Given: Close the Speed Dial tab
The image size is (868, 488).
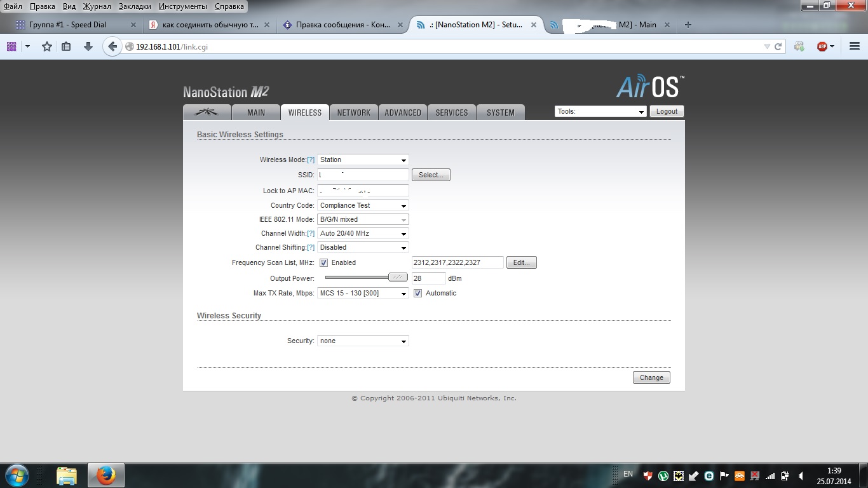Looking at the screenshot, I should click(133, 25).
